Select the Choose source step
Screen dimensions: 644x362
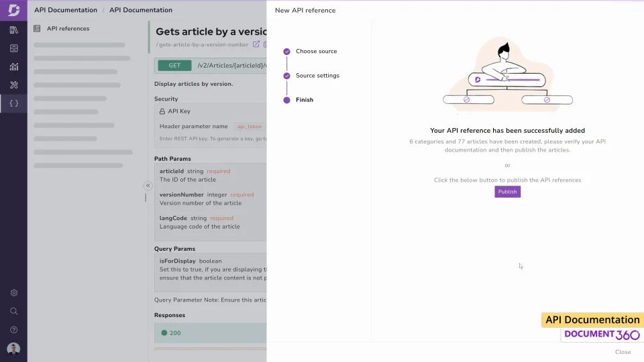(316, 52)
